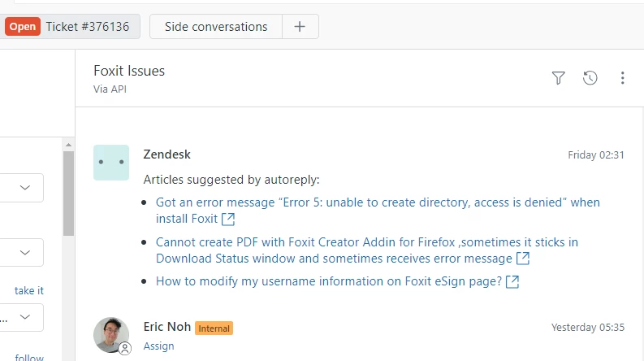Open external link icon after 'eSign page?'
Viewport: 644px width, 361px height.
(512, 282)
